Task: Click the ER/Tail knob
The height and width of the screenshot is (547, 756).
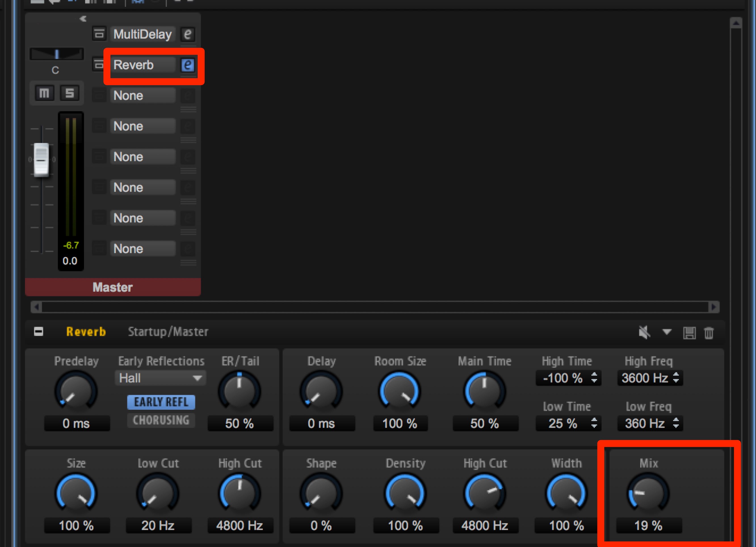Action: click(239, 391)
